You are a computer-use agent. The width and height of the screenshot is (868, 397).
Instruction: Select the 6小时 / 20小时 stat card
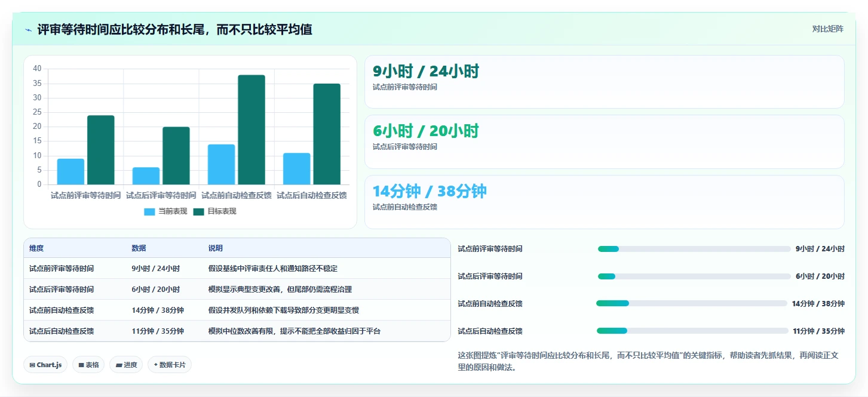(x=605, y=141)
